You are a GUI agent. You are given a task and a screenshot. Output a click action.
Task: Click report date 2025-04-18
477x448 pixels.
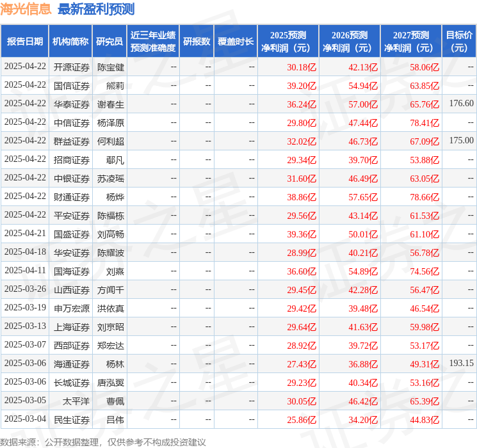click(25, 252)
